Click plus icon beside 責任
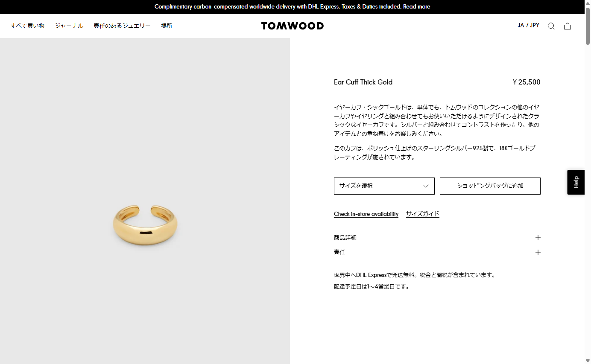591x364 pixels. click(x=538, y=252)
